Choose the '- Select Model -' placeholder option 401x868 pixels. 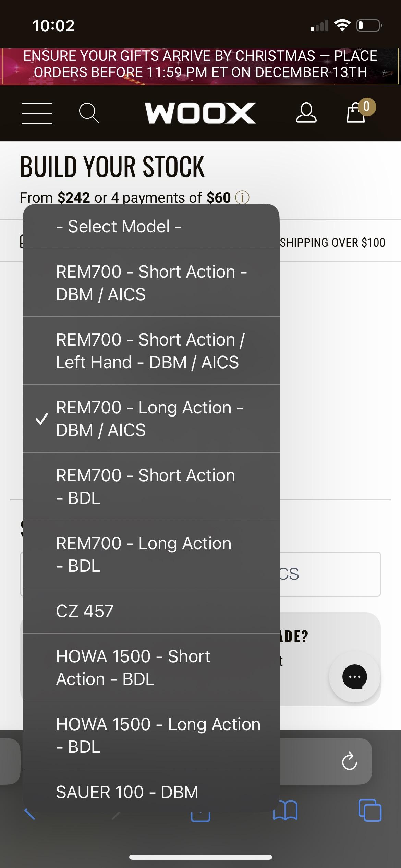[x=151, y=226]
